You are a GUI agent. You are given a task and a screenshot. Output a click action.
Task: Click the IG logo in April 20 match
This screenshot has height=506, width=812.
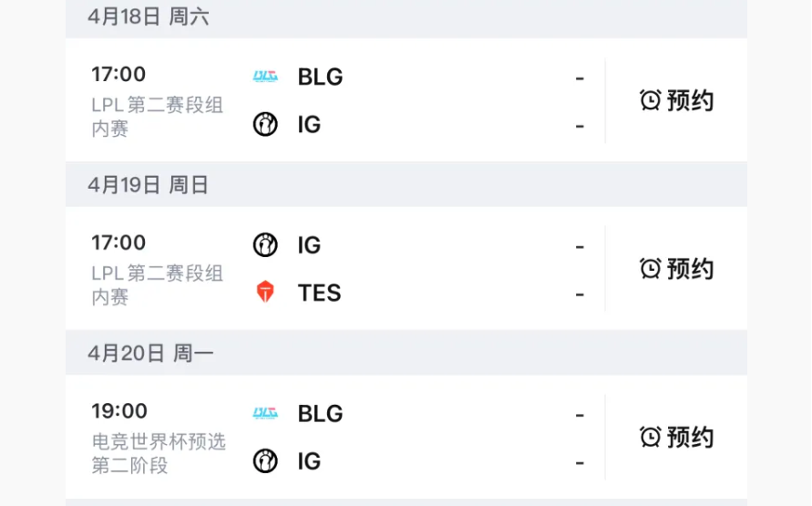(x=265, y=461)
